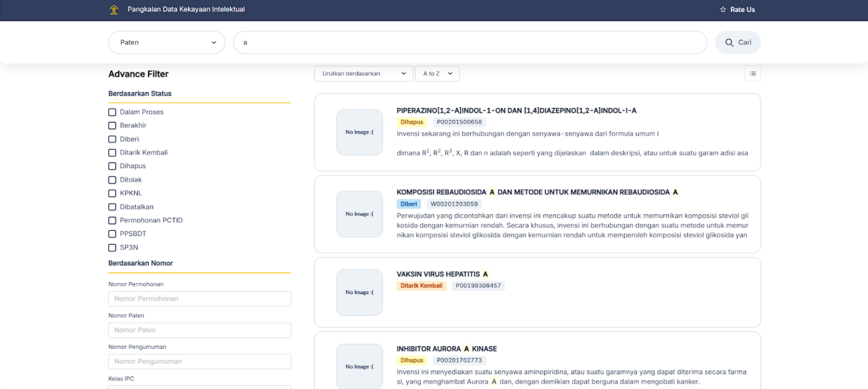Click the P00199306457 application number tag
Image resolution: width=868 pixels, height=389 pixels.
478,286
